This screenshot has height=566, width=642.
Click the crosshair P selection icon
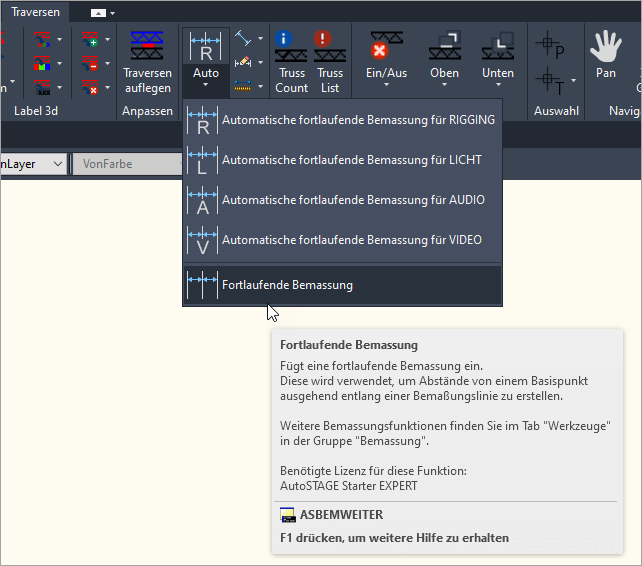tap(549, 45)
